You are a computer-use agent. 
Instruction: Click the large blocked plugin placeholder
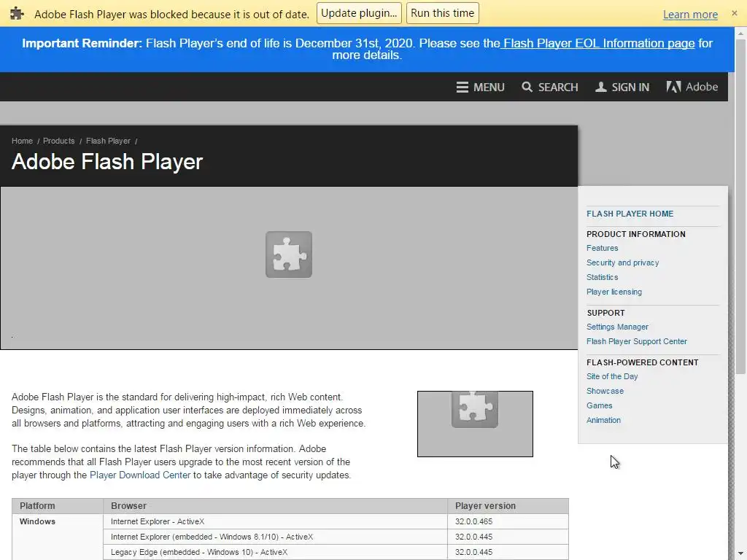tap(289, 268)
